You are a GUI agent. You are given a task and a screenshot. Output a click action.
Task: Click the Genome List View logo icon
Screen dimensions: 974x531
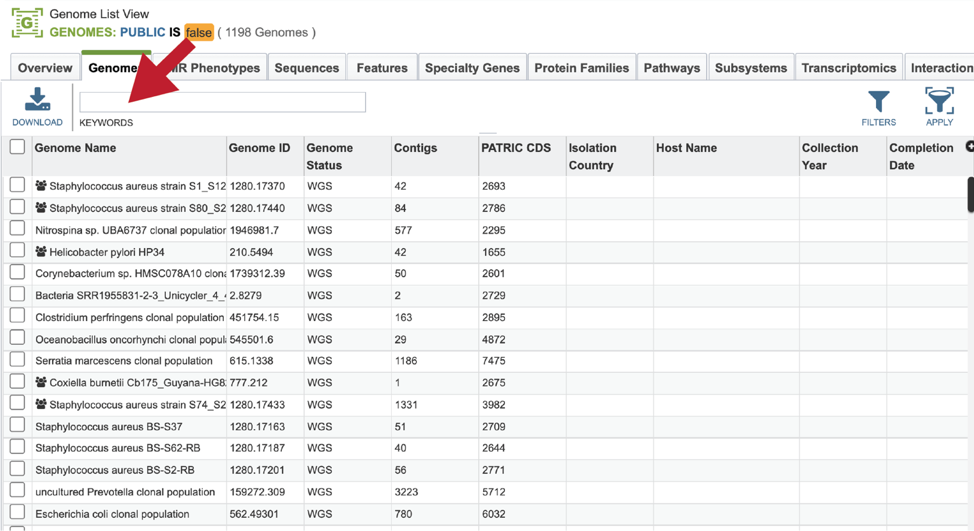pos(27,23)
